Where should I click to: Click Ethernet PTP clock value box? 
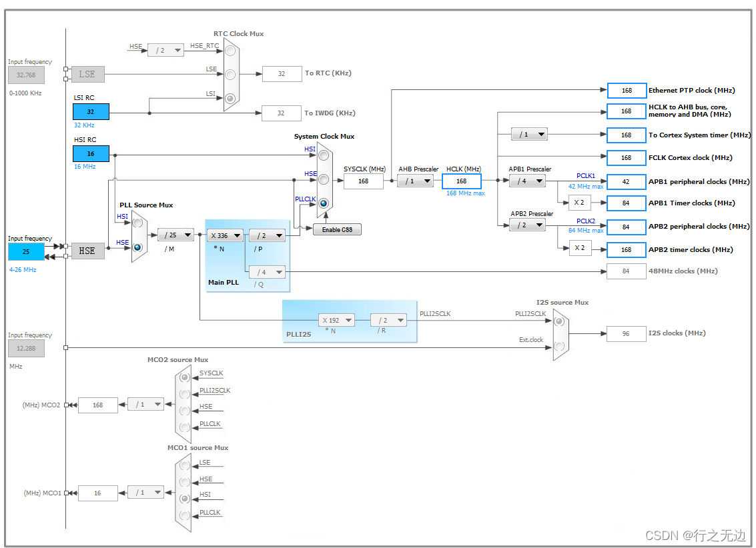627,91
